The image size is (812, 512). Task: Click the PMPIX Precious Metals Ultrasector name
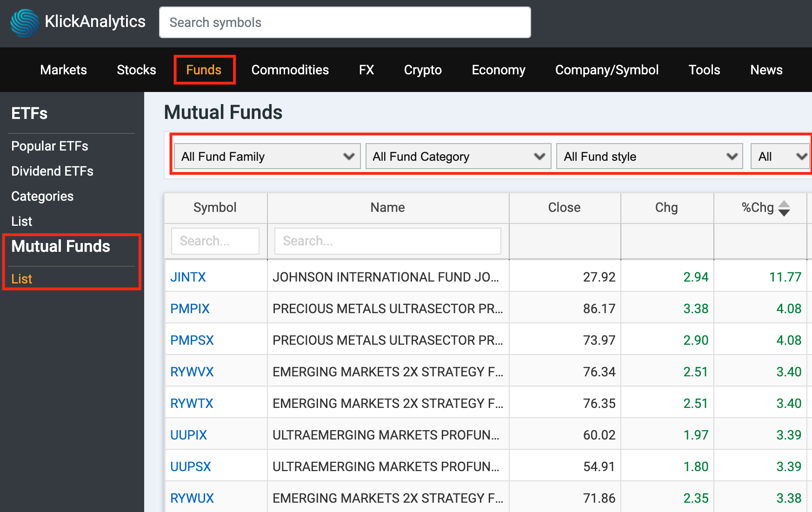[x=388, y=309]
